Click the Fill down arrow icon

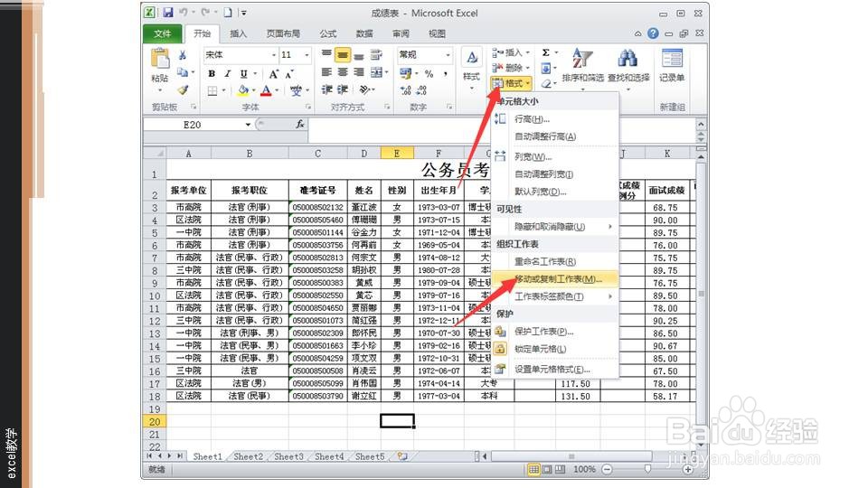point(546,68)
